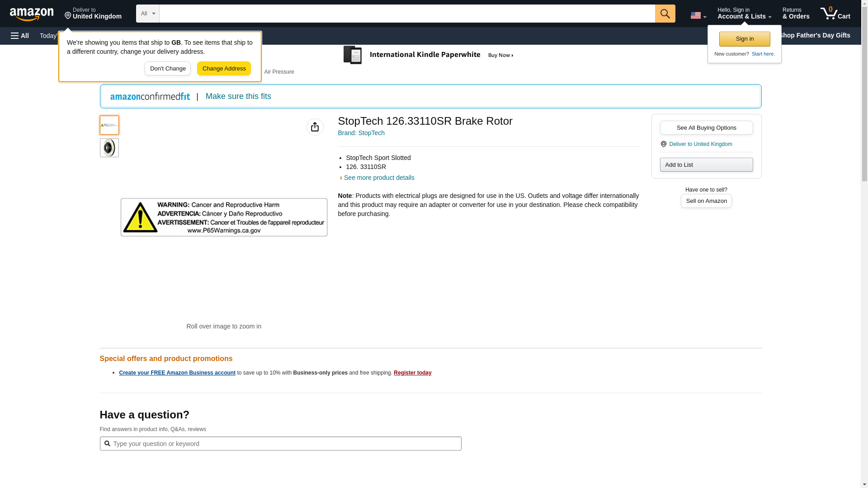Click the Prop 65 warning product image
Screen dimensions: 868x488
coord(224,217)
